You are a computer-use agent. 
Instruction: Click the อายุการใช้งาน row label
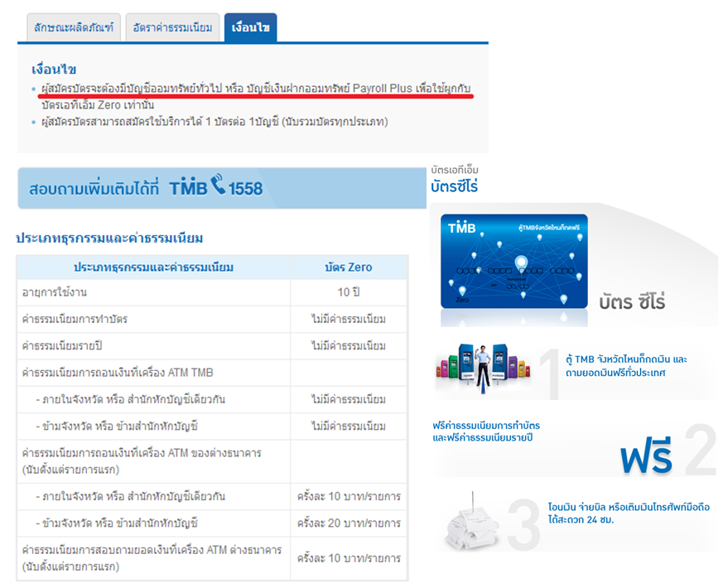click(x=55, y=292)
